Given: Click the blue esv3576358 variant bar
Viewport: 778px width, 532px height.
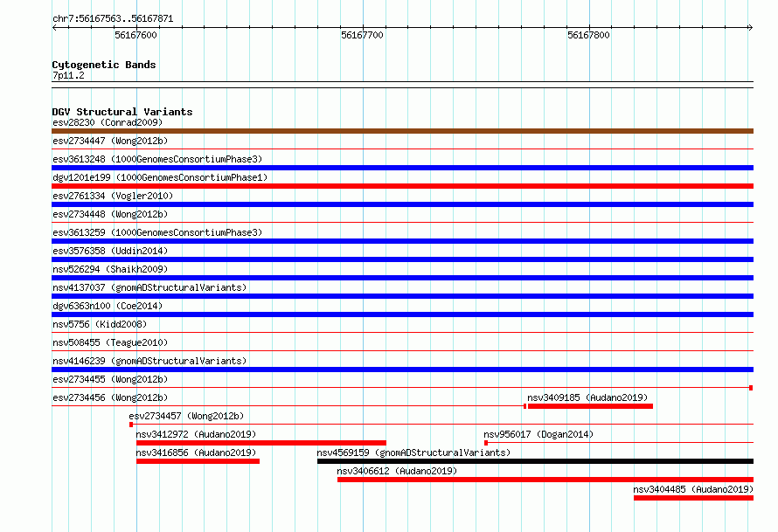Looking at the screenshot, I should point(402,259).
